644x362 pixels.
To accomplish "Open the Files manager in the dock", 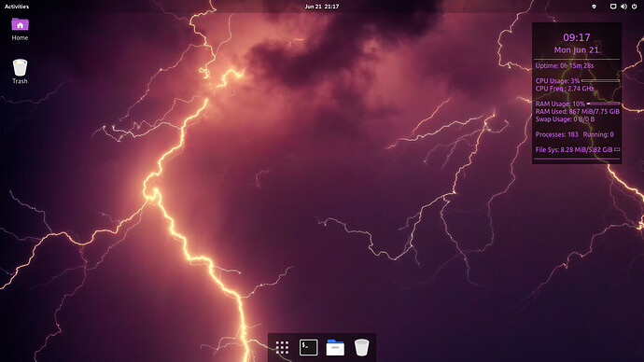I will click(335, 347).
